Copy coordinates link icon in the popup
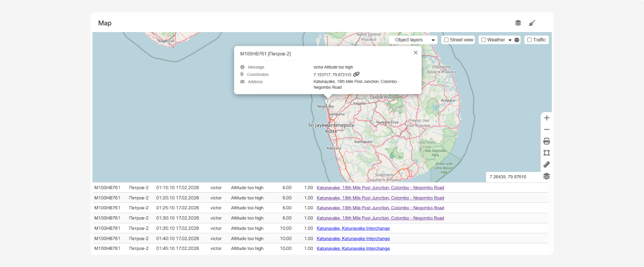The height and width of the screenshot is (267, 644). (x=356, y=74)
